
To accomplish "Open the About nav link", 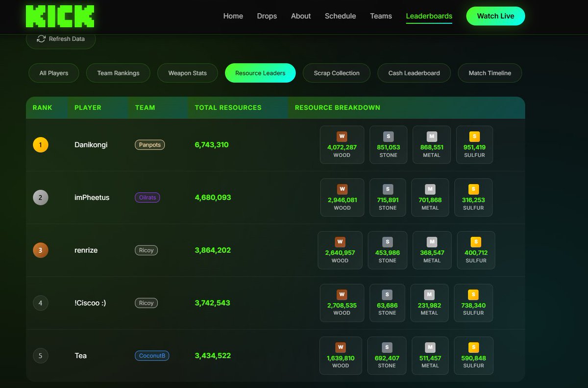I will click(x=301, y=16).
